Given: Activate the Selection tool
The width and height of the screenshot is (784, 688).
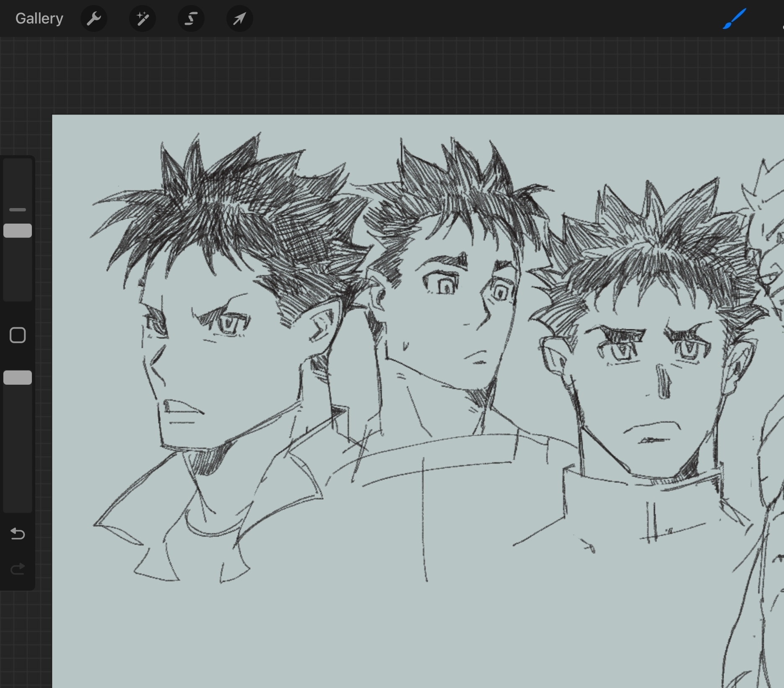Looking at the screenshot, I should click(191, 18).
